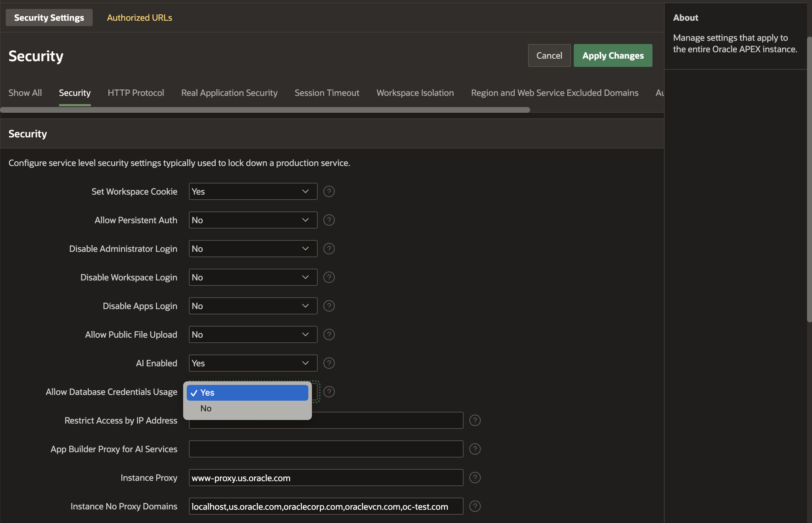This screenshot has height=523, width=812.
Task: Open the AI Enabled dropdown
Action: 253,363
